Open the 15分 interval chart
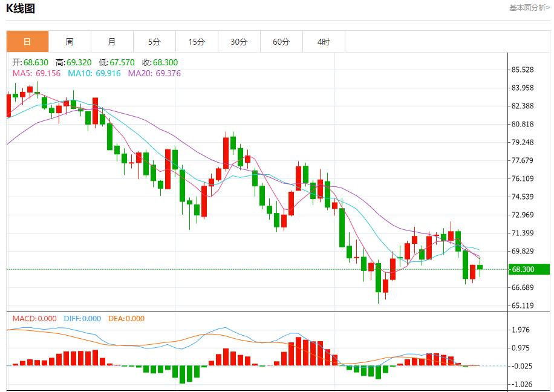This screenshot has width=554, height=392. pos(197,42)
